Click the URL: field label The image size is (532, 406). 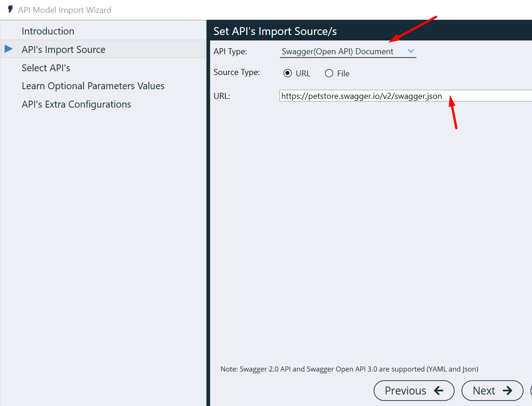point(221,96)
